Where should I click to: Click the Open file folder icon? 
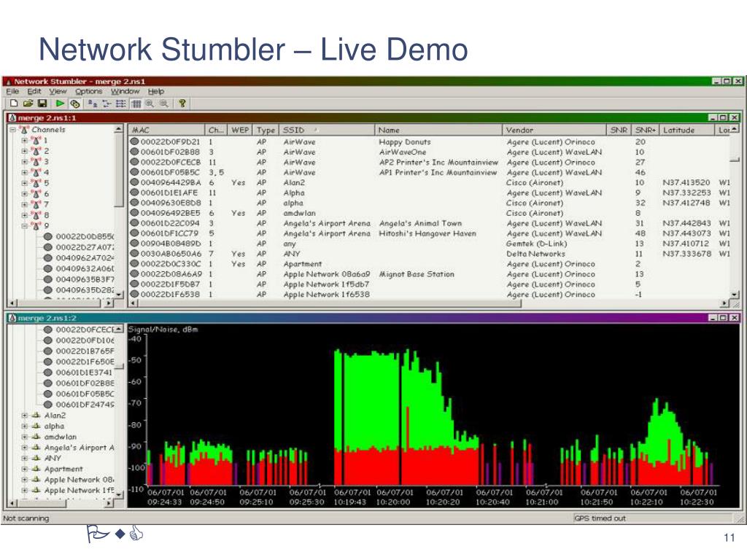pyautogui.click(x=28, y=104)
